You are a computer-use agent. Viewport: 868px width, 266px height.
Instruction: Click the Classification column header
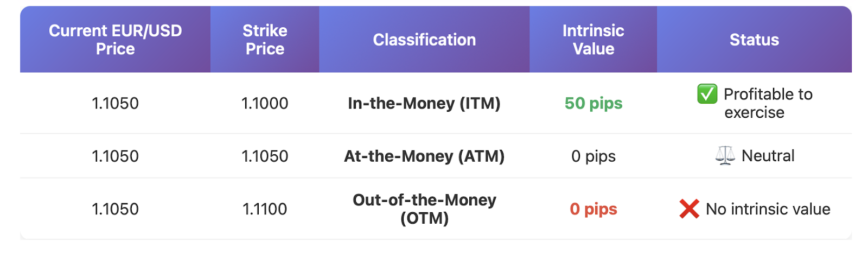[424, 40]
